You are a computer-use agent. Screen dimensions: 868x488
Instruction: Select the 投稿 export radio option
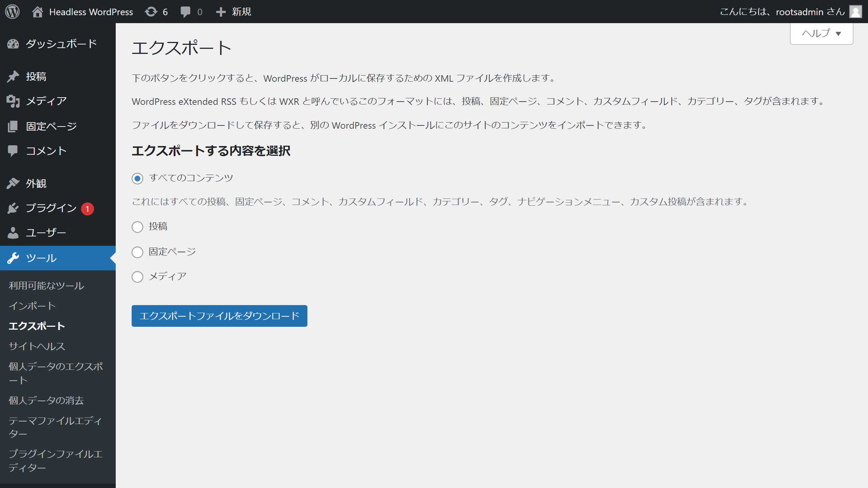pos(137,227)
